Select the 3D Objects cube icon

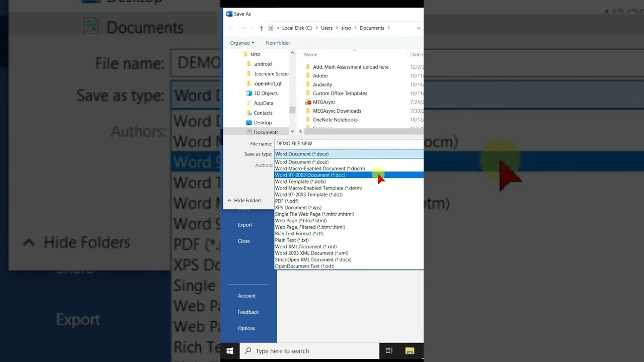coord(249,93)
